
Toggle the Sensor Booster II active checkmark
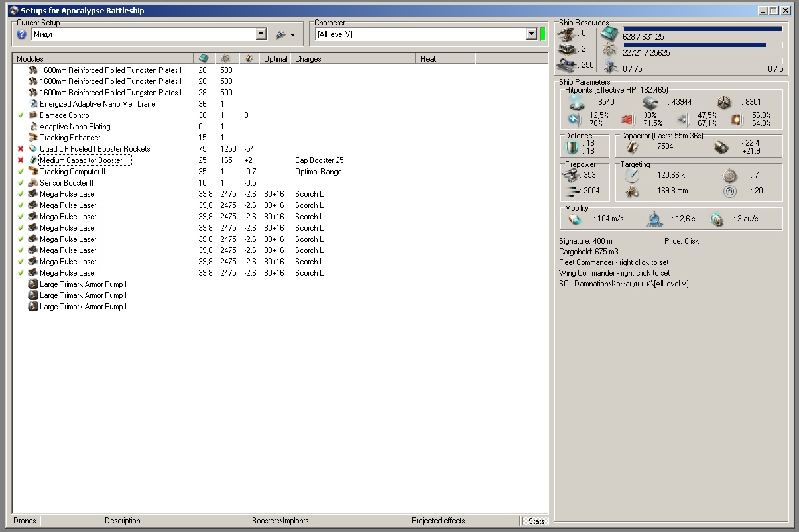click(x=21, y=183)
